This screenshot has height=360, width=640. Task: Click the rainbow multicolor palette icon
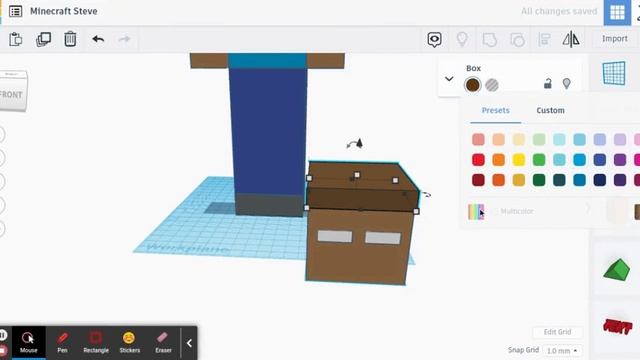476,211
